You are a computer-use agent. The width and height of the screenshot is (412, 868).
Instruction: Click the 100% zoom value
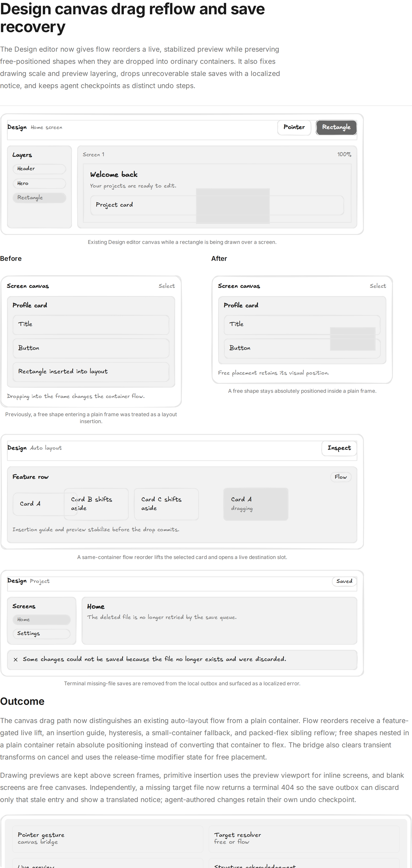point(344,154)
